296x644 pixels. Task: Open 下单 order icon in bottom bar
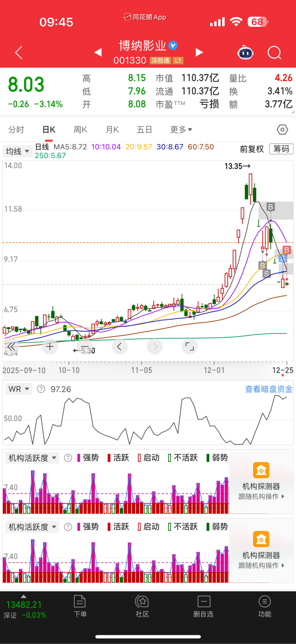[80, 606]
